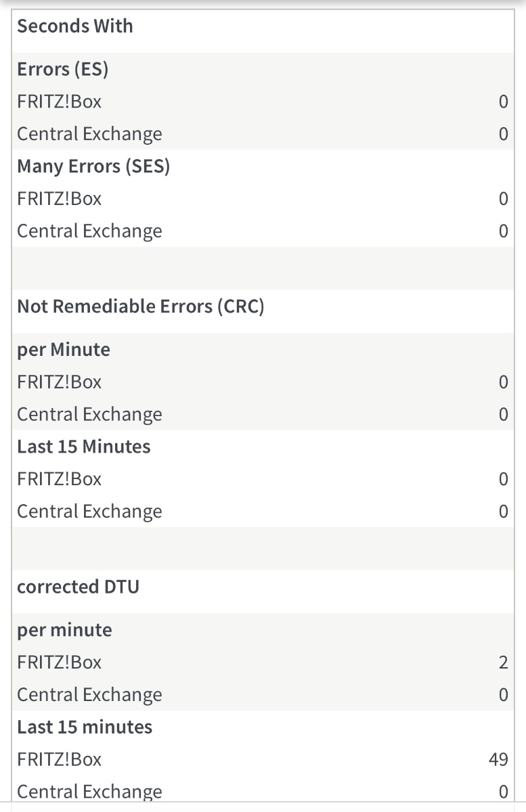Click the FRITZ!Box value 49
The image size is (526, 812).
pos(498,759)
